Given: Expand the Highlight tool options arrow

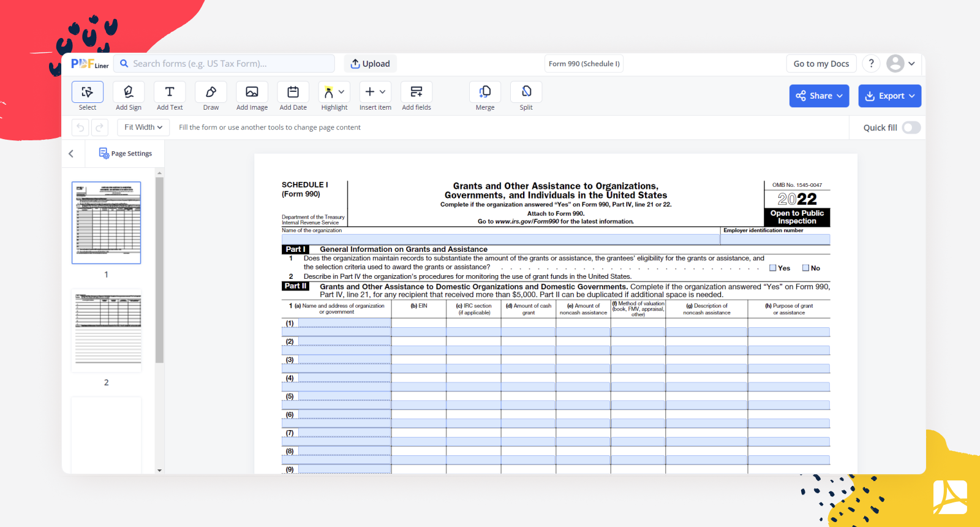Looking at the screenshot, I should [x=341, y=92].
